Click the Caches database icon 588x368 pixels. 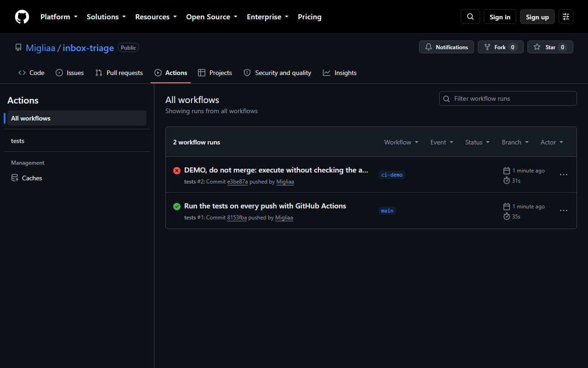coord(15,178)
